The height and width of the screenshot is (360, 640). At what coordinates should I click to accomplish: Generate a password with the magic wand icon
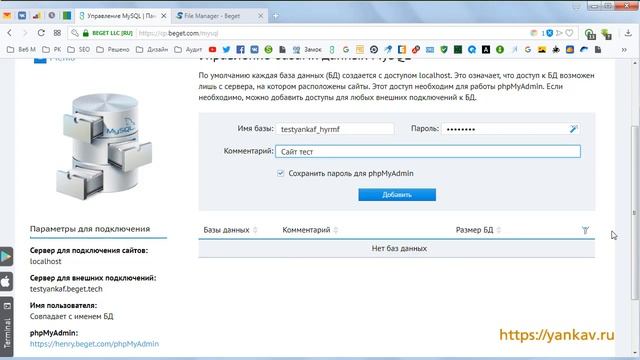[573, 129]
